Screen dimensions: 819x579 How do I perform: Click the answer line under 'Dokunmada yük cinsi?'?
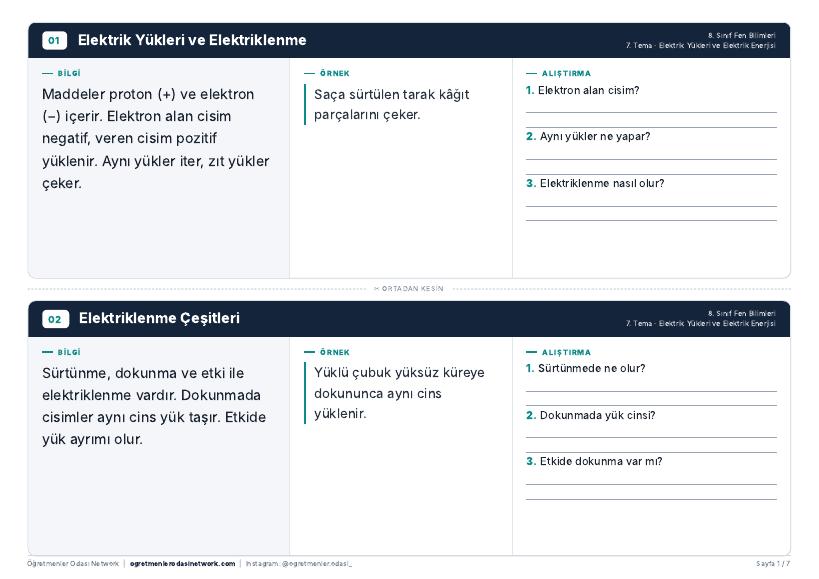pos(651,438)
